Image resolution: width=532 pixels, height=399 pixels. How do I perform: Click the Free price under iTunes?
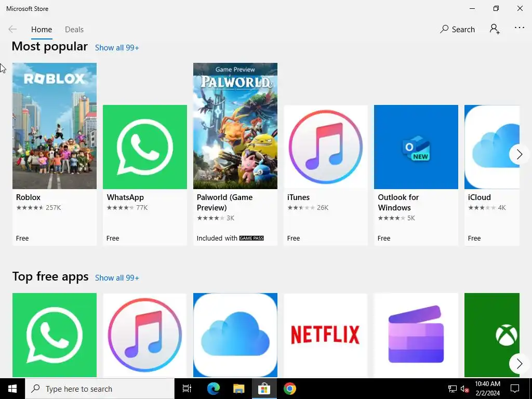[x=294, y=238]
